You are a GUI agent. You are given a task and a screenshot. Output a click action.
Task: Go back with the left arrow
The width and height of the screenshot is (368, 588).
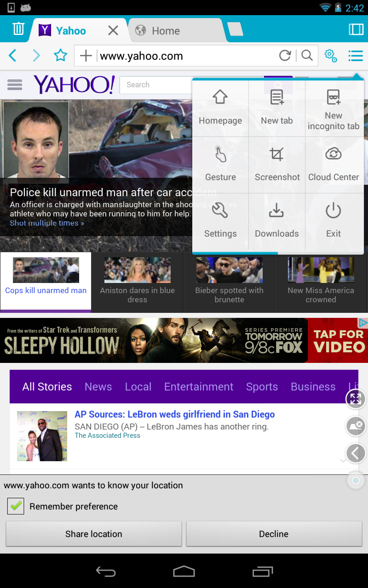(x=12, y=56)
